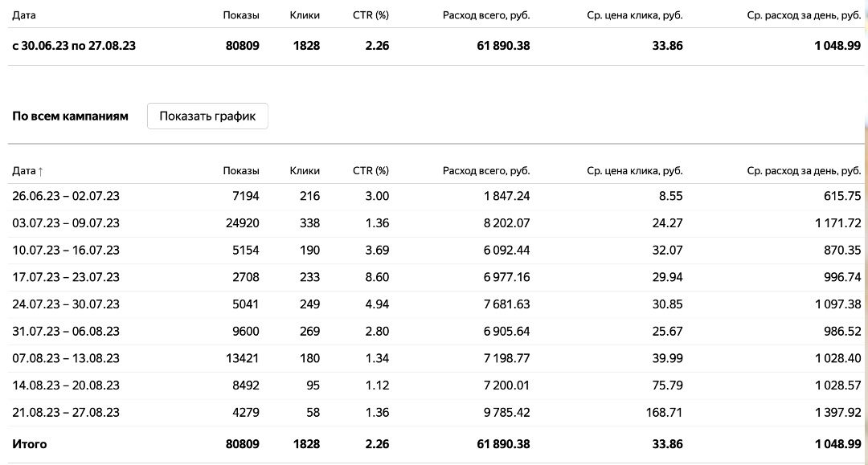Select the 31.07.23 – 06.08.23 week row
868x465 pixels.
66,331
